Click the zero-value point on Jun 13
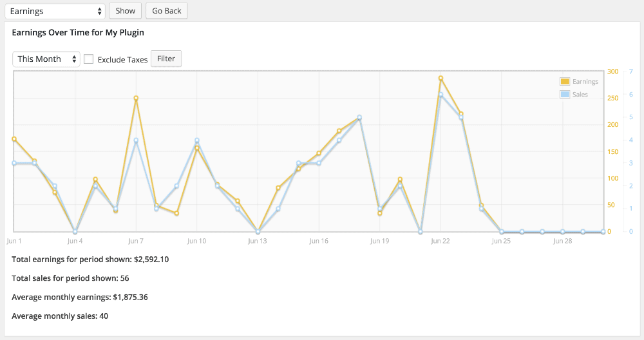The image size is (644, 340). point(258,232)
